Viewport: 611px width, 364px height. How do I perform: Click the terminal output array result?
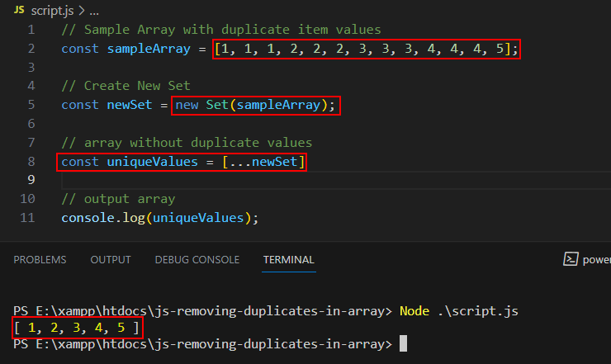coord(78,328)
